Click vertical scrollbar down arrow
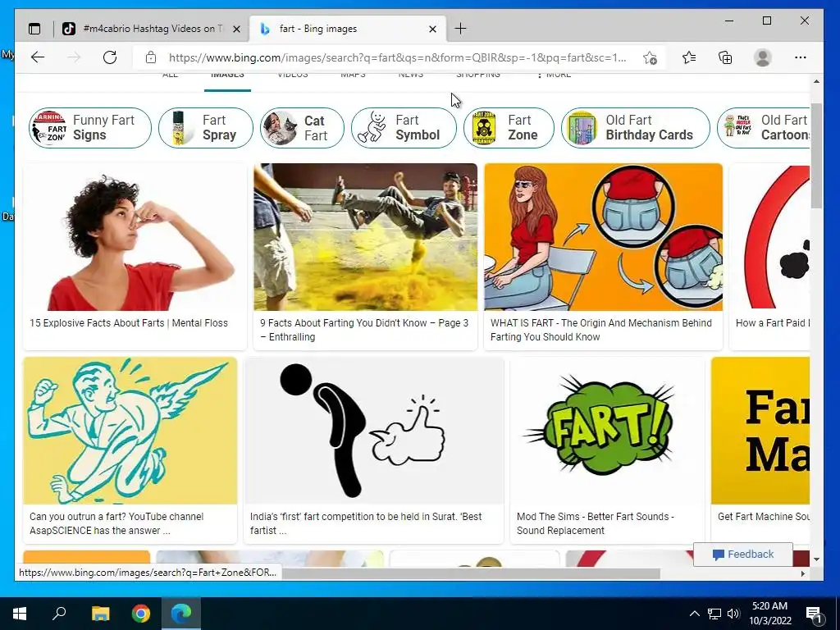 click(816, 559)
